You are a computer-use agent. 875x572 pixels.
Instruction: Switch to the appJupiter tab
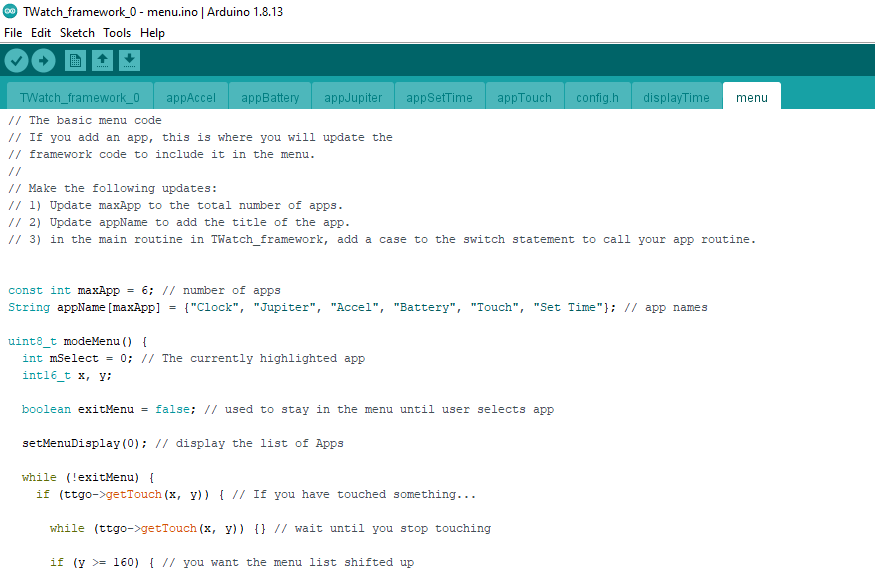353,97
